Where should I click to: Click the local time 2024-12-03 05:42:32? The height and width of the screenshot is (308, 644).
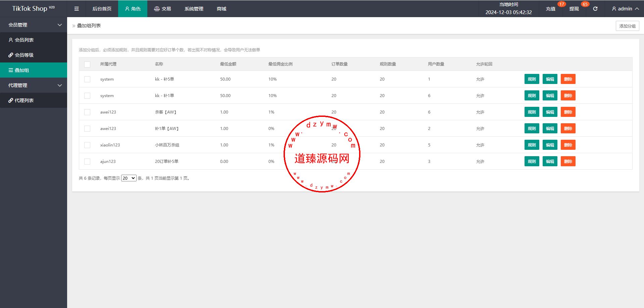click(508, 12)
